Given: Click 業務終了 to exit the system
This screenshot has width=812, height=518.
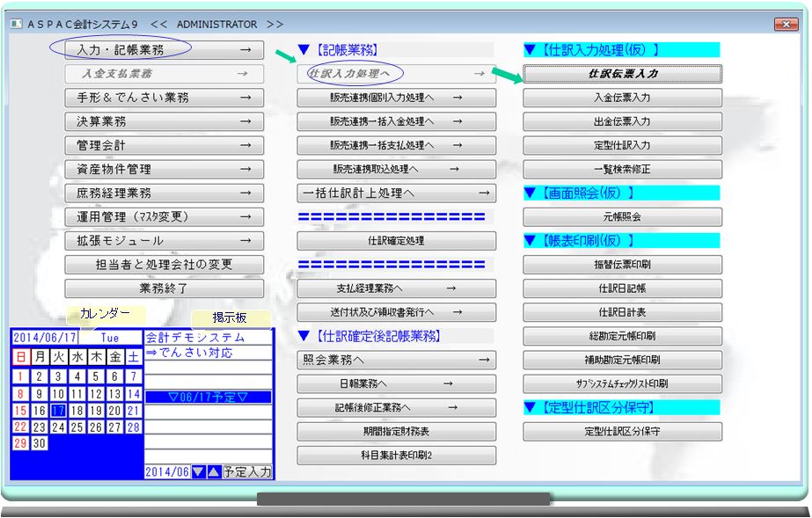Looking at the screenshot, I should 165,288.
